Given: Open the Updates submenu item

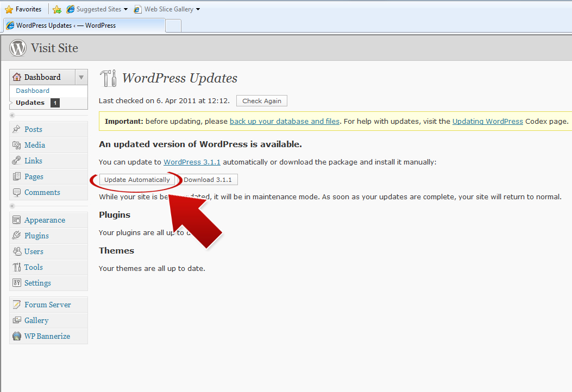Looking at the screenshot, I should click(x=30, y=103).
